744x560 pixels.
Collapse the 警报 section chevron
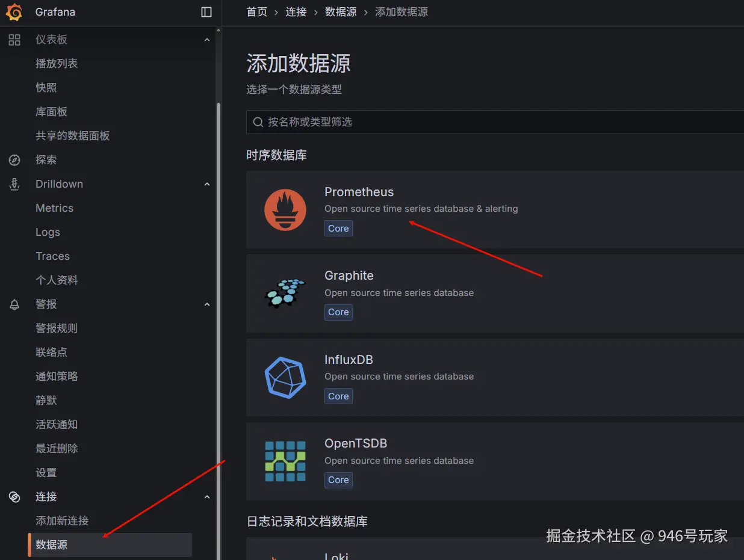tap(207, 304)
